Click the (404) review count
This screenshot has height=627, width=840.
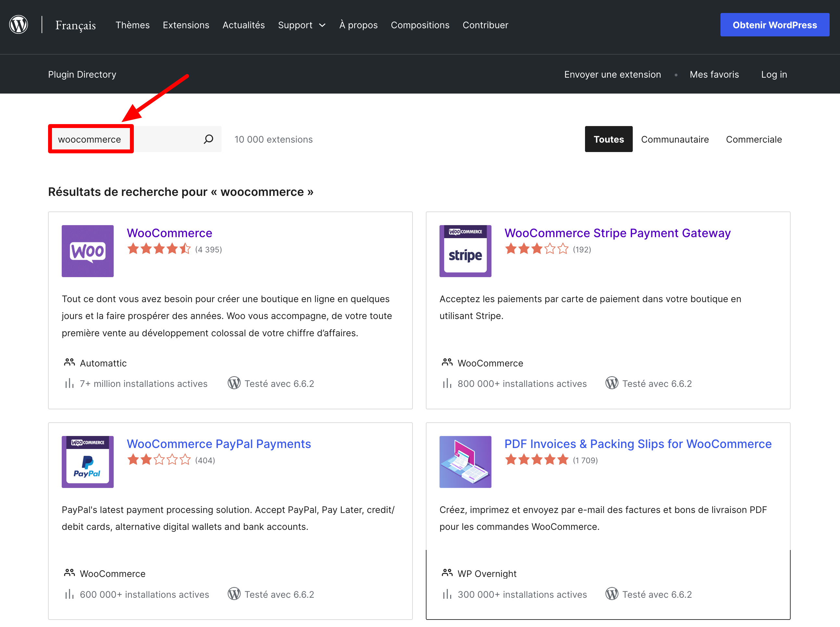click(205, 460)
